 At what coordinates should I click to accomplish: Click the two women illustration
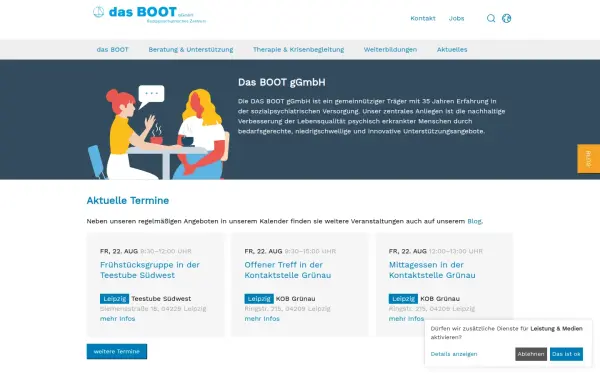click(159, 132)
